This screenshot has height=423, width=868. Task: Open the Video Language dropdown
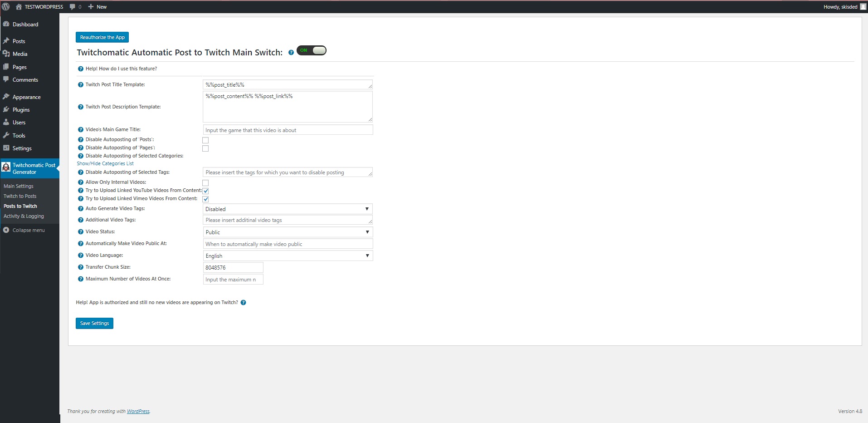[x=288, y=256]
